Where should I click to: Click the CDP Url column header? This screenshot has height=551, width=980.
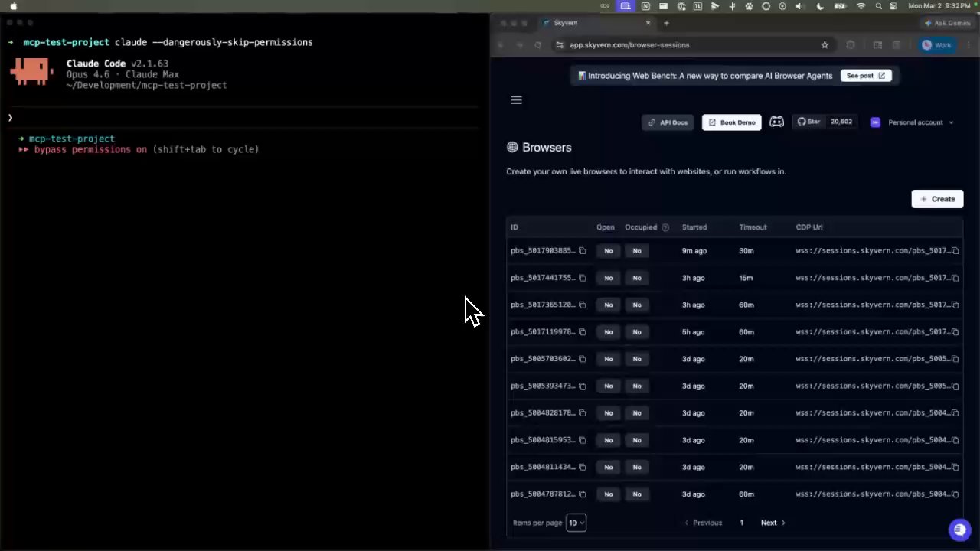click(x=809, y=227)
